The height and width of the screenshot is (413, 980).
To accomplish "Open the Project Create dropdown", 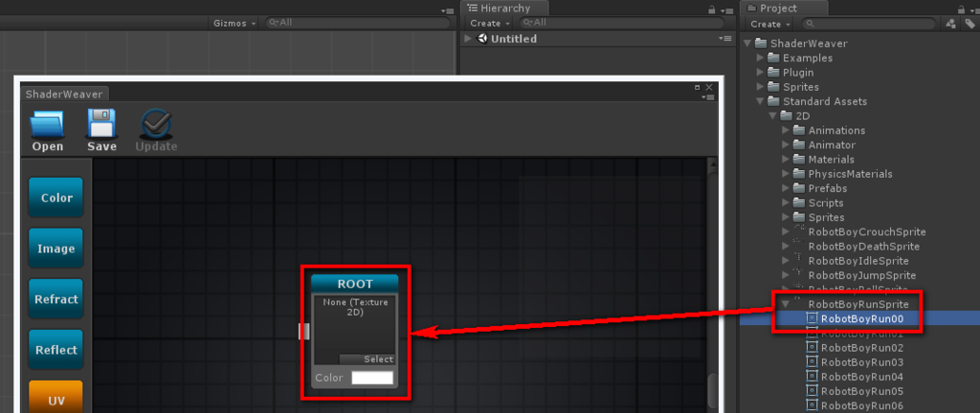I will (770, 23).
